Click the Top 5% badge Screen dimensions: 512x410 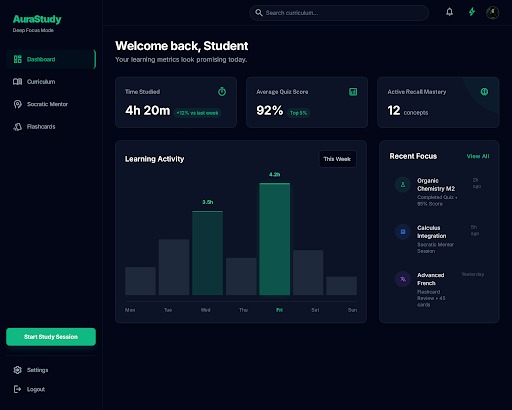click(298, 113)
